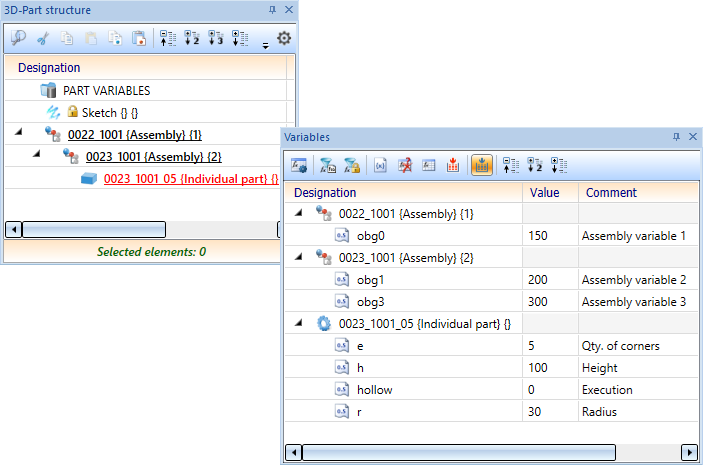Click the red arrow import table icon
The image size is (703, 465).
(x=453, y=165)
